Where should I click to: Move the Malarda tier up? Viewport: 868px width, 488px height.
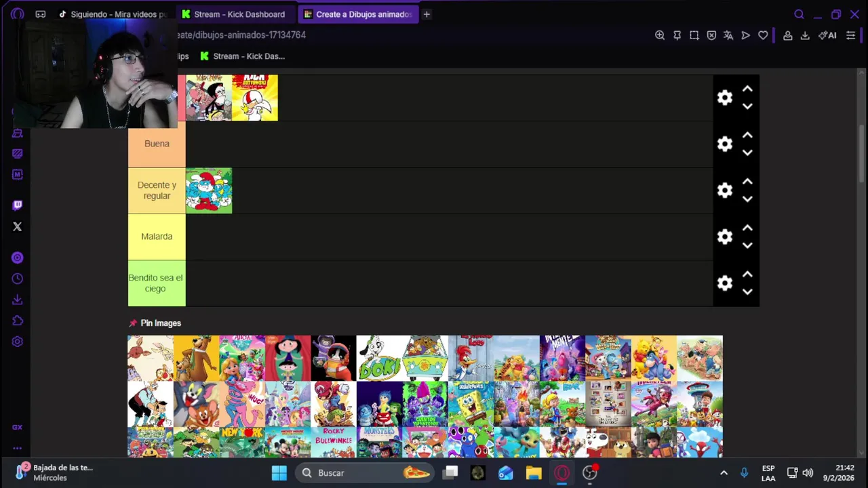coord(747,228)
